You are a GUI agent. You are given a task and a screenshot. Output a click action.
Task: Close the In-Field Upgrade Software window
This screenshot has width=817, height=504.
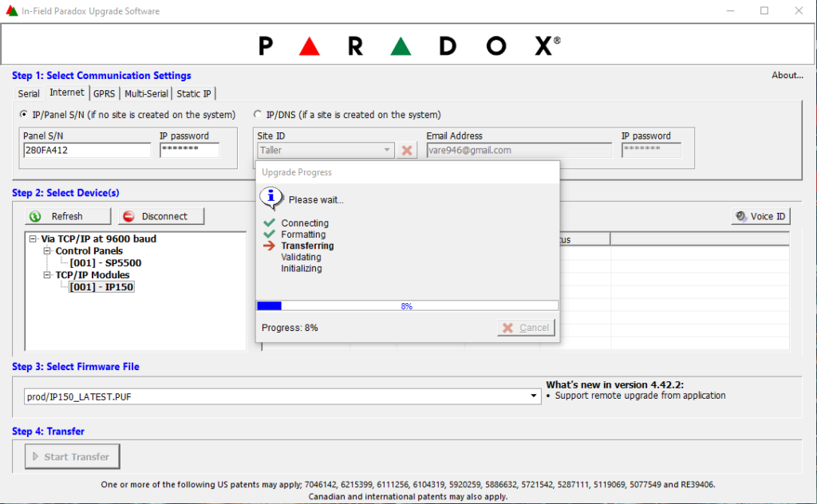point(799,10)
